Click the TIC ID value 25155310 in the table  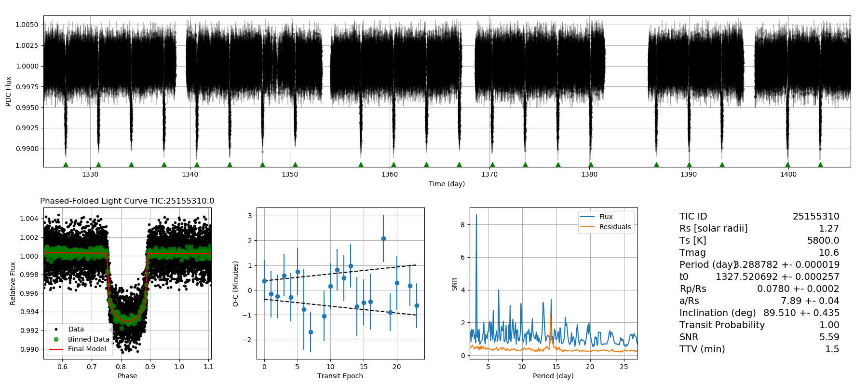816,217
